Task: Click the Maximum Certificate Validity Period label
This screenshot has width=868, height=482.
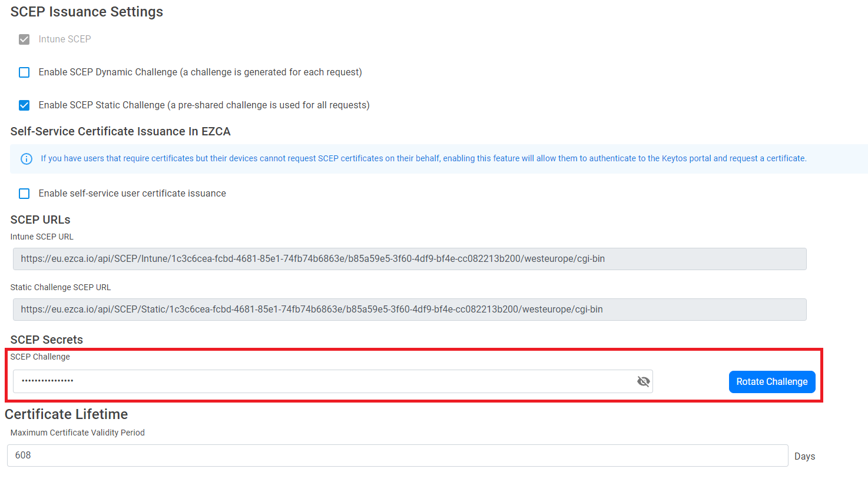Action: pos(77,433)
